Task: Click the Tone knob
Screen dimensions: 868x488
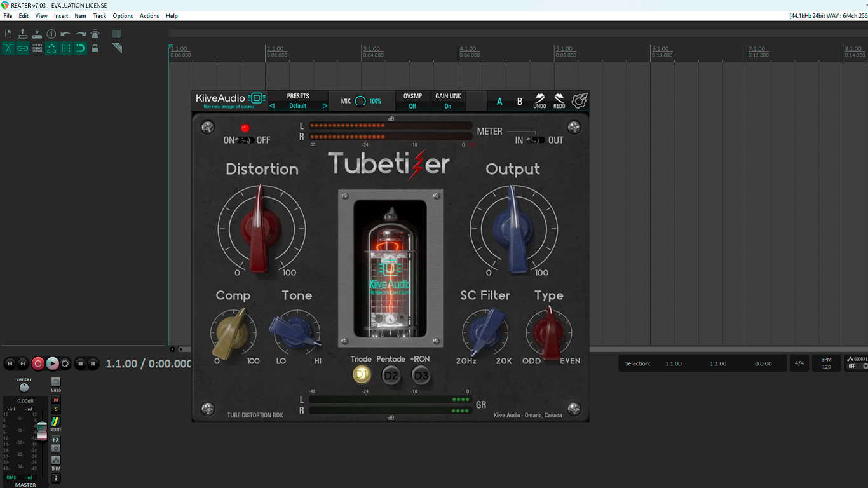Action: click(296, 332)
